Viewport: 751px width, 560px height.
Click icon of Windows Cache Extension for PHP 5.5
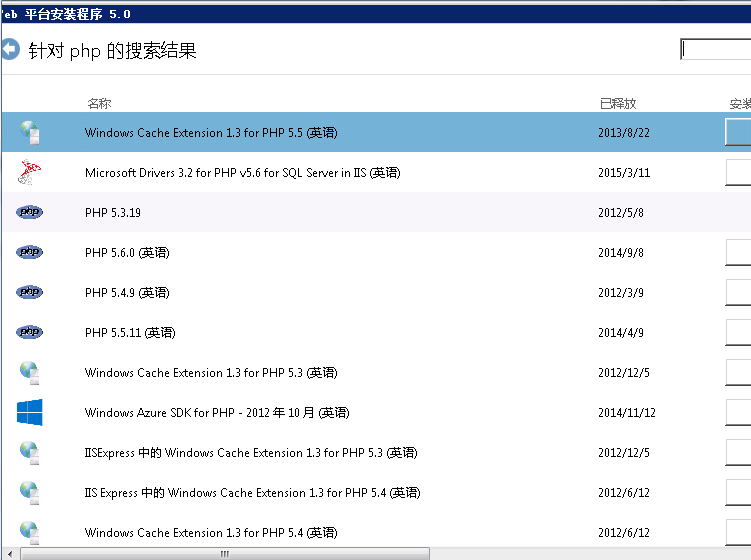tap(30, 132)
